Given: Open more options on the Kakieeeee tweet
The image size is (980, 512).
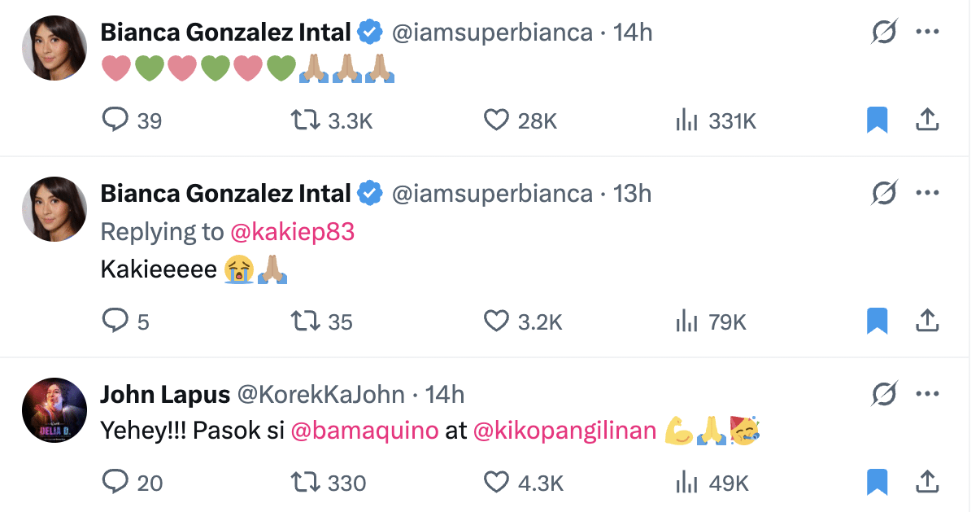Looking at the screenshot, I should coord(926,193).
